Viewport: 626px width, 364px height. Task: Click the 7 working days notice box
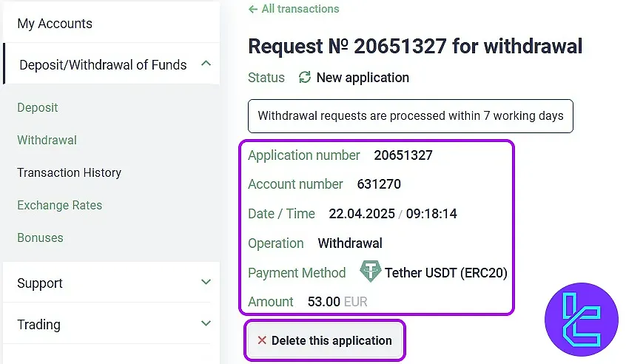pos(410,115)
